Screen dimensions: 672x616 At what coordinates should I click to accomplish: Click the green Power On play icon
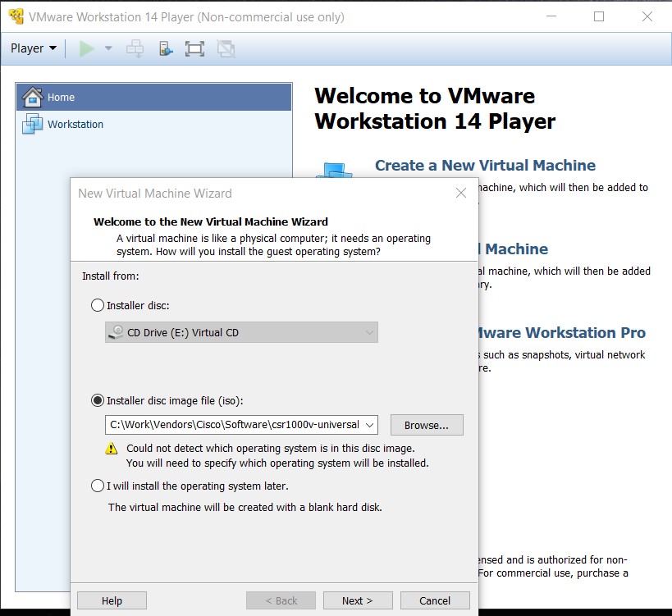(86, 48)
